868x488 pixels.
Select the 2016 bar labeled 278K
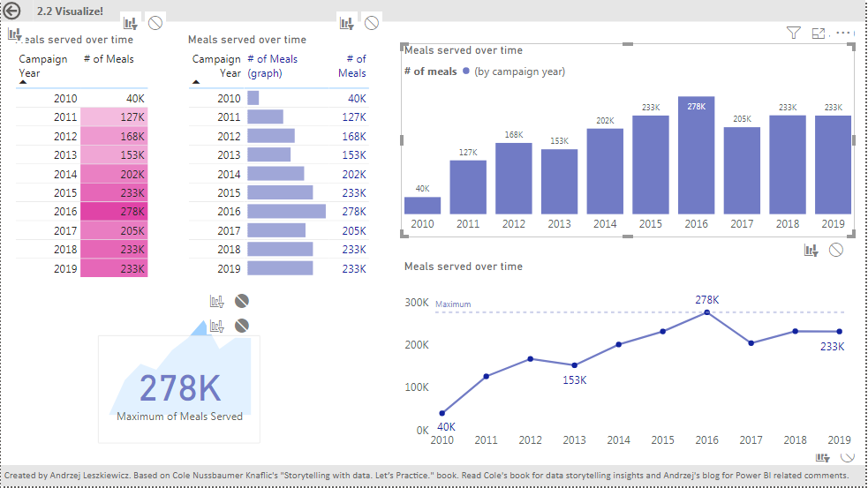pyautogui.click(x=696, y=155)
